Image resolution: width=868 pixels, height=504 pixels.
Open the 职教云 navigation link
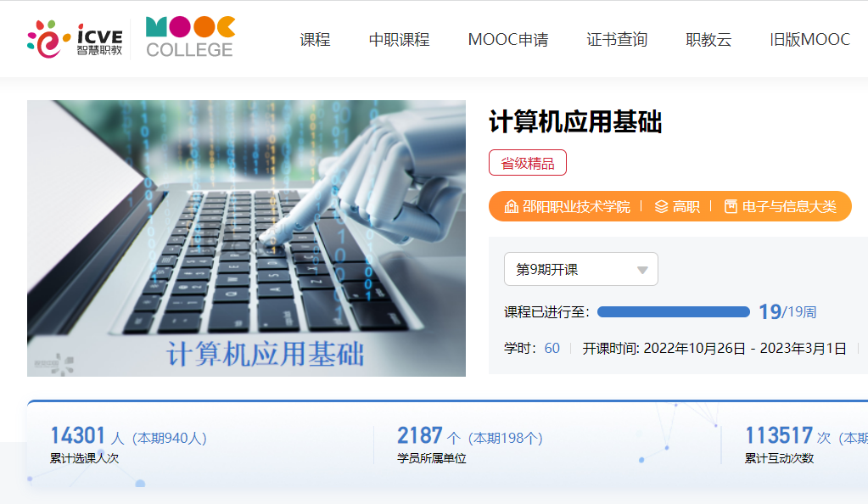tap(708, 39)
